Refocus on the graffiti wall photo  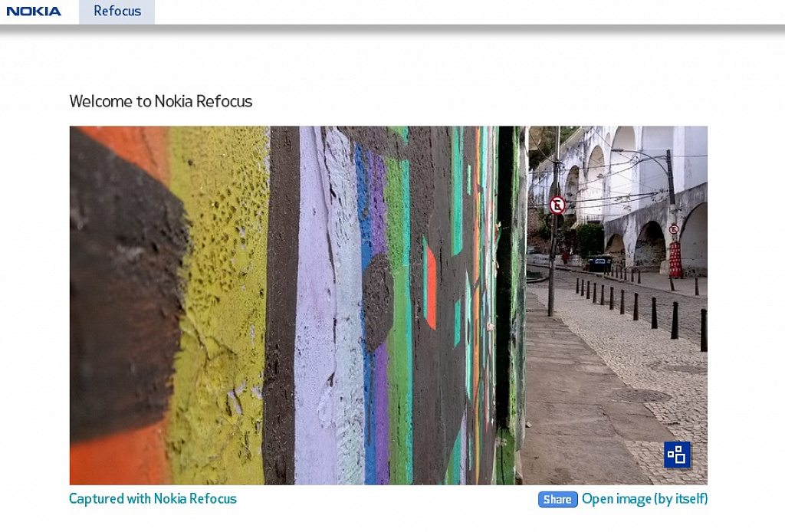pos(388,305)
